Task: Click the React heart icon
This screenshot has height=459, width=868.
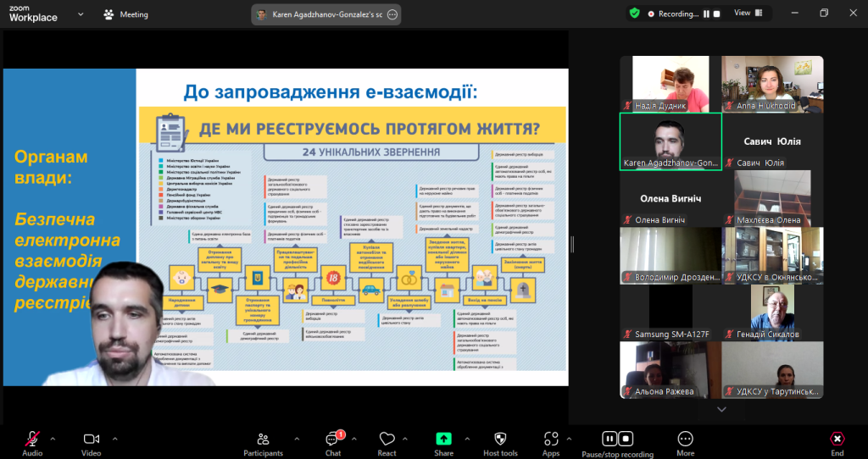Action: tap(387, 439)
